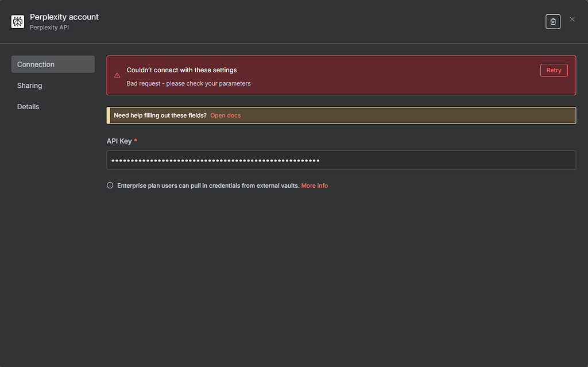Click the "Couldn't connect with these settings" heading

(181, 70)
